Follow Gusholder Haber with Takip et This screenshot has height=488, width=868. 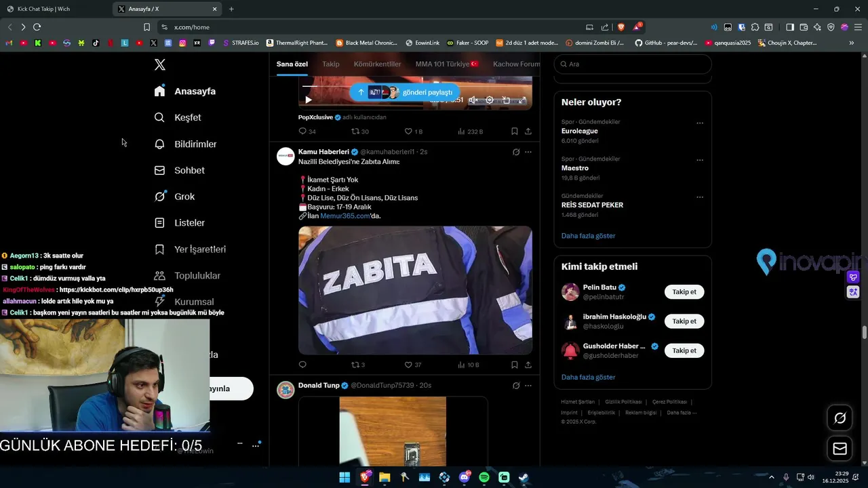684,350
